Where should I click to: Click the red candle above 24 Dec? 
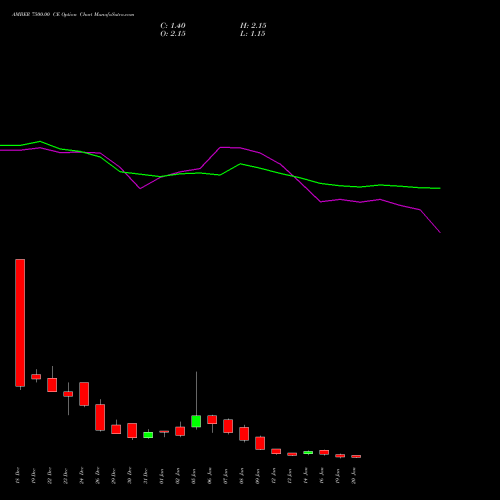[84, 394]
